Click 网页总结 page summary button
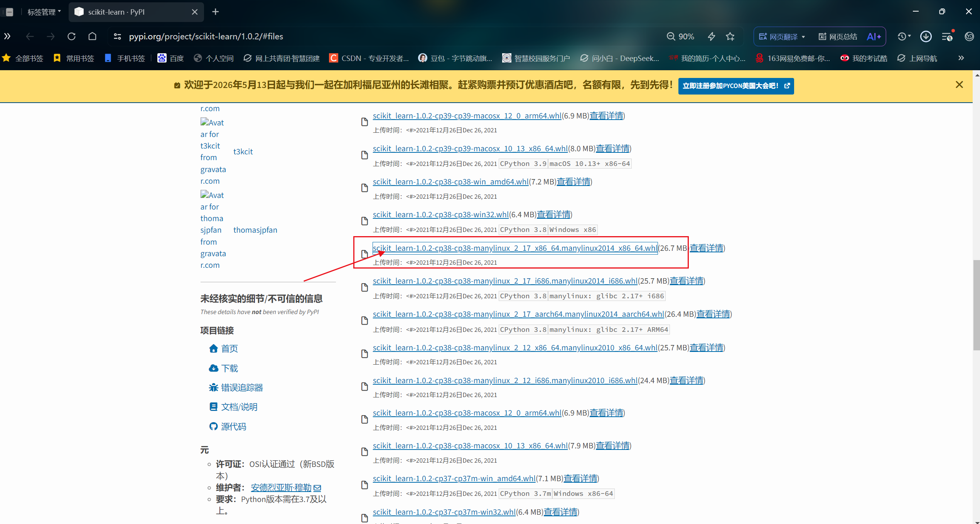The image size is (980, 524). point(838,37)
